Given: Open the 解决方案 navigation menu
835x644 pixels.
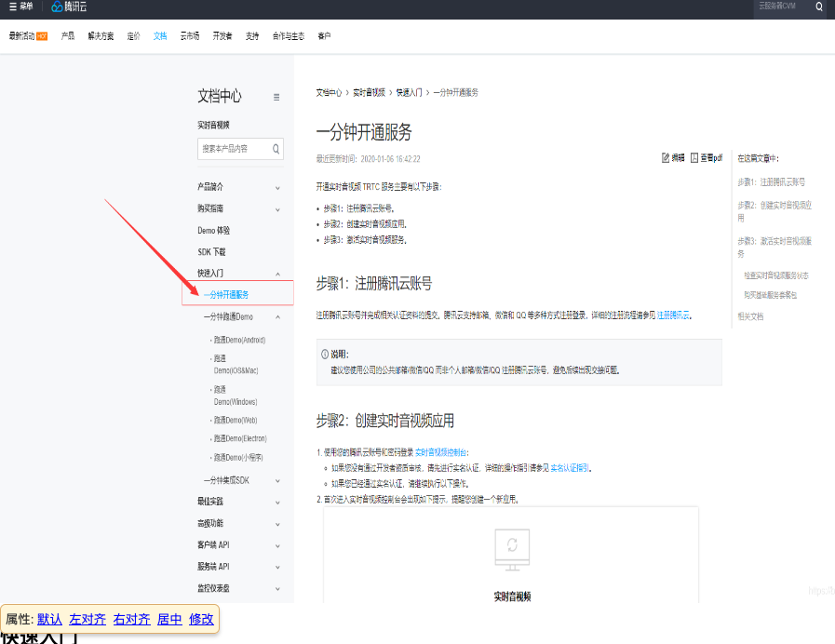Looking at the screenshot, I should (x=101, y=35).
